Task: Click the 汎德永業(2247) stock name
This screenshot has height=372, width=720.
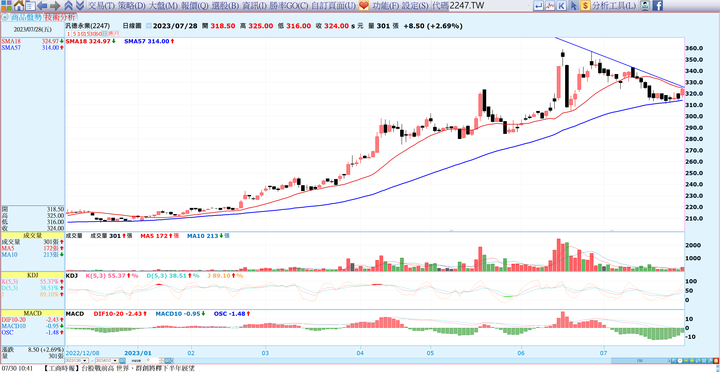Action: point(88,26)
